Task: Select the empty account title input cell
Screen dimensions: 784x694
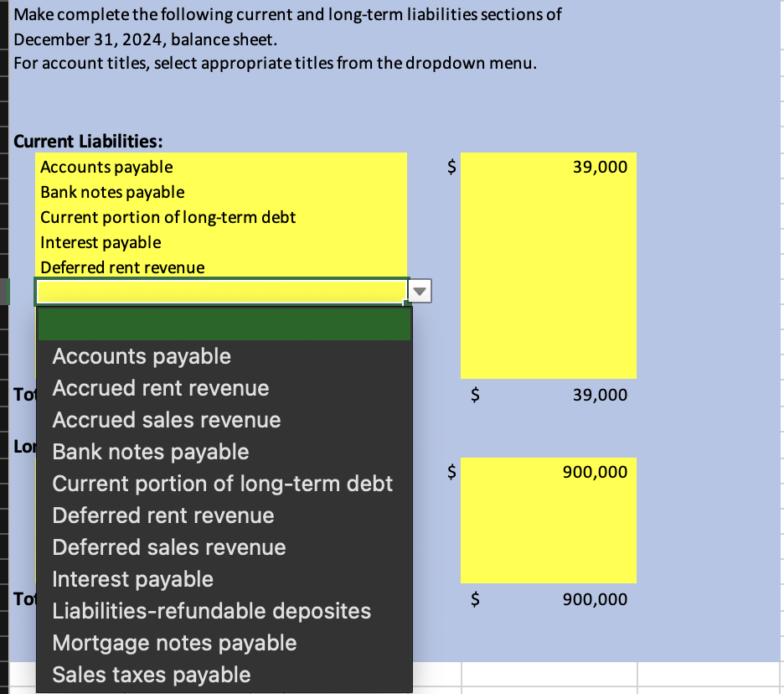Action: (x=220, y=290)
